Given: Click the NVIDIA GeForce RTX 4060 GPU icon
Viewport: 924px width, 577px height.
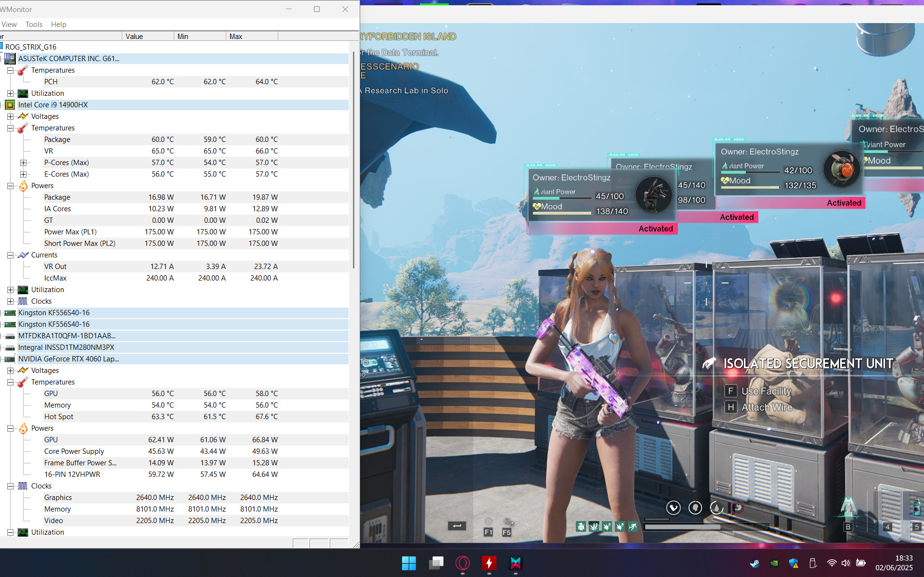Looking at the screenshot, I should click(10, 359).
